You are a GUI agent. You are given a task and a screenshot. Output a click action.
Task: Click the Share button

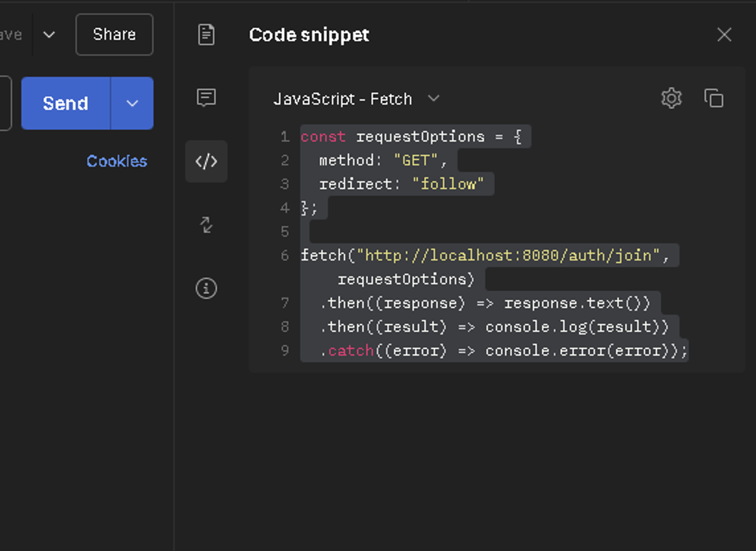click(114, 35)
